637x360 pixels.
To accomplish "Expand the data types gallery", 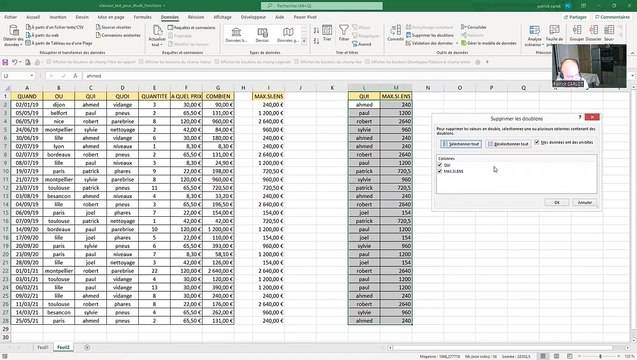I will (304, 41).
